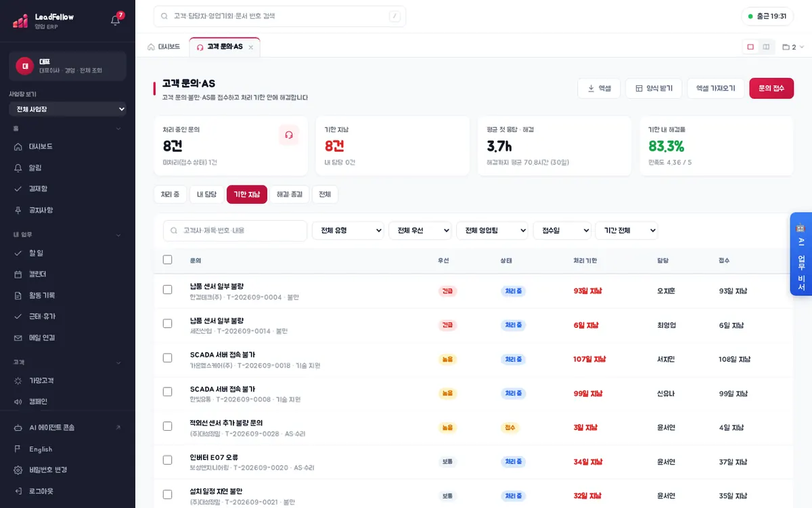The width and height of the screenshot is (812, 508).
Task: Focus the 고객사·제목·번호·내용 search field
Action: (235, 230)
